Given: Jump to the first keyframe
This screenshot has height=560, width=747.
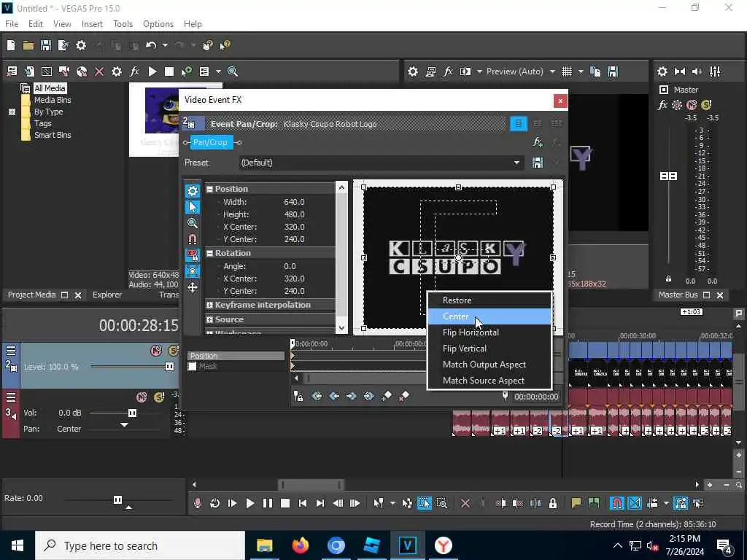Looking at the screenshot, I should coord(317,396).
